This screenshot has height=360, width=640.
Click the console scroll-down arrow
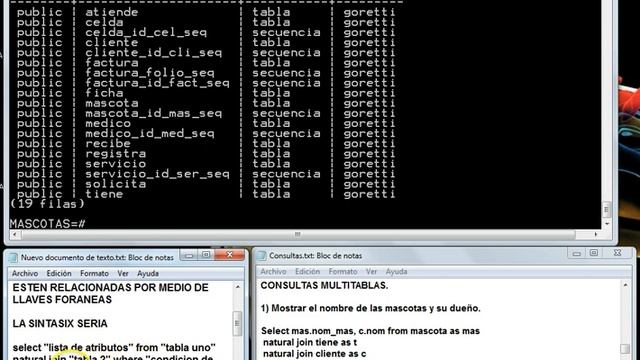pyautogui.click(x=607, y=224)
